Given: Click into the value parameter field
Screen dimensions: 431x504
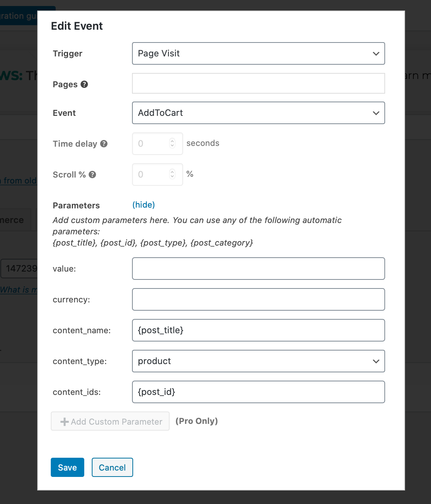Looking at the screenshot, I should click(x=258, y=269).
